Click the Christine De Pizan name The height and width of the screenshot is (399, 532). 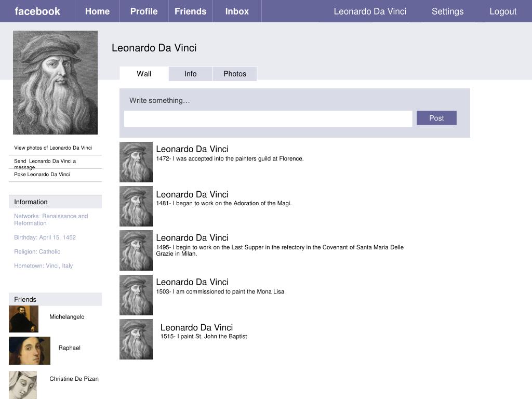click(x=74, y=379)
